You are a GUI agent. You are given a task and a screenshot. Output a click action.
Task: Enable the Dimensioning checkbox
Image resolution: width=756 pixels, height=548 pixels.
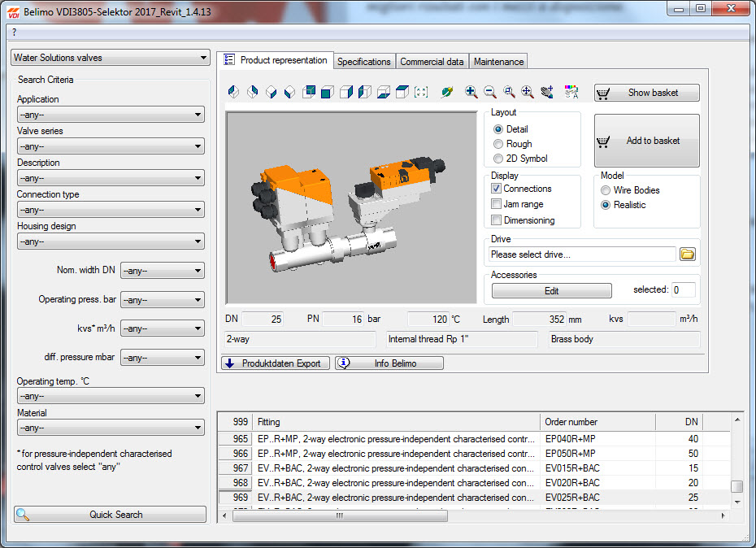click(497, 220)
